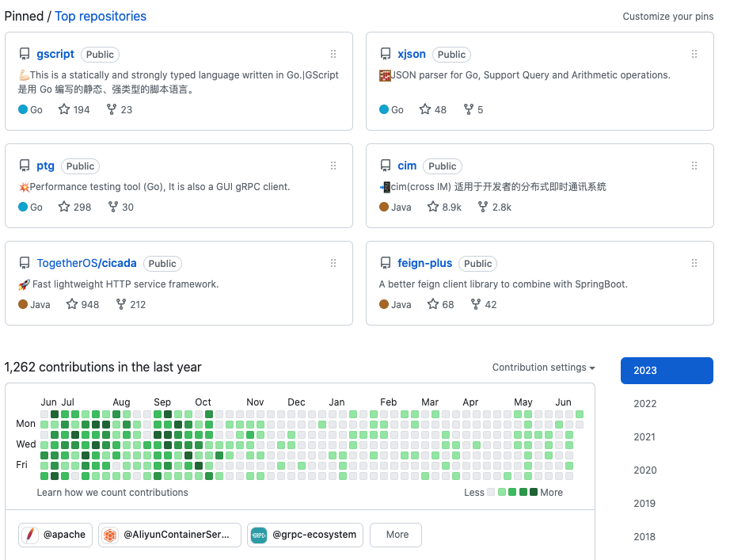Click the 1,262 contributions heading
The height and width of the screenshot is (560, 730).
(x=103, y=367)
